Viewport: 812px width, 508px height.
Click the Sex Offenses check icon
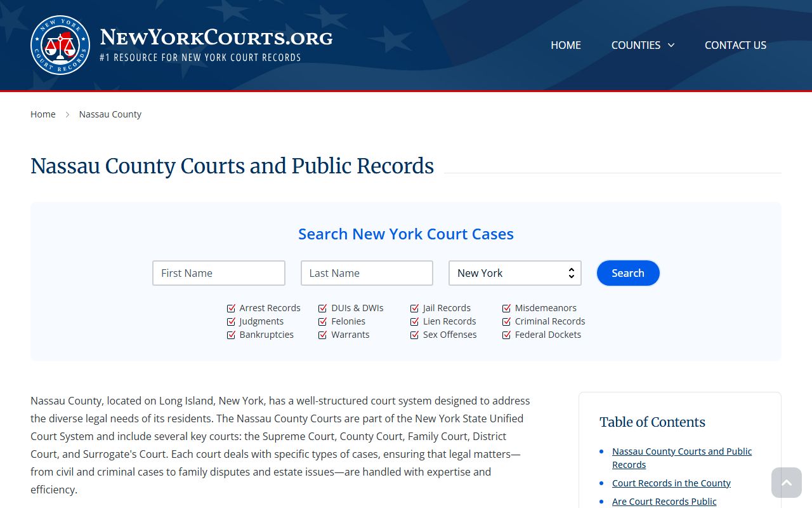(415, 335)
